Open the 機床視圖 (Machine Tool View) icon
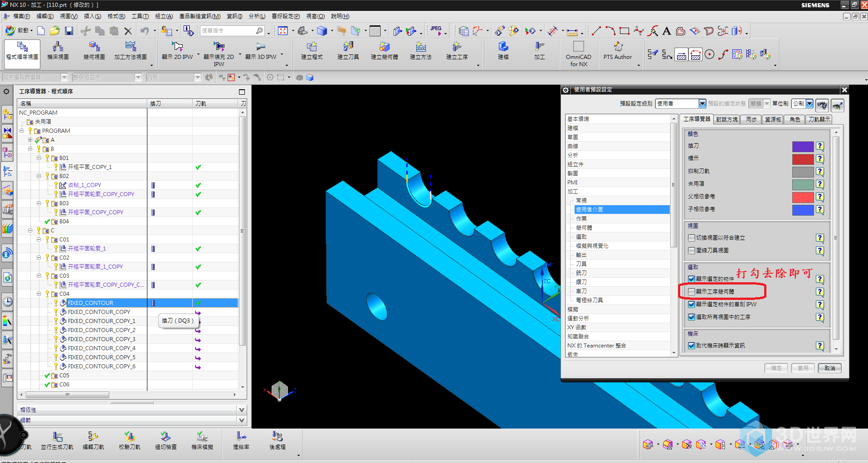 click(x=58, y=47)
